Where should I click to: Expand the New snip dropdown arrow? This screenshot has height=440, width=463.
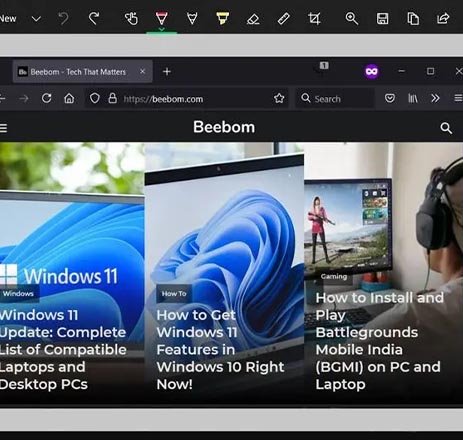[36, 19]
